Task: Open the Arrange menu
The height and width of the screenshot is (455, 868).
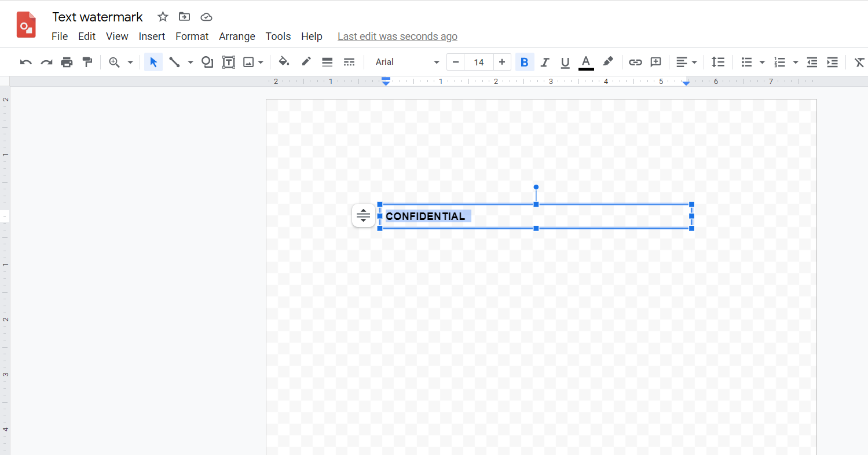Action: [x=237, y=36]
